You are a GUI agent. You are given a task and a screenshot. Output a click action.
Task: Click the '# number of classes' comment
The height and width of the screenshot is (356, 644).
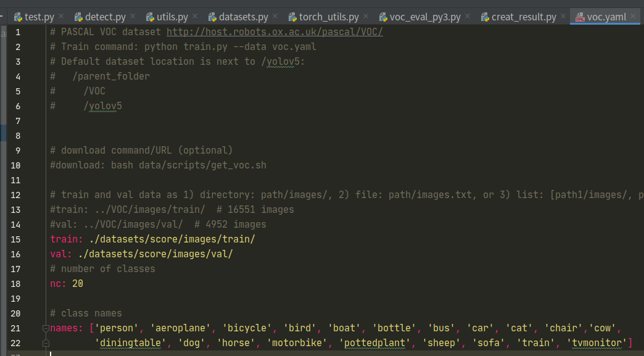click(x=102, y=268)
